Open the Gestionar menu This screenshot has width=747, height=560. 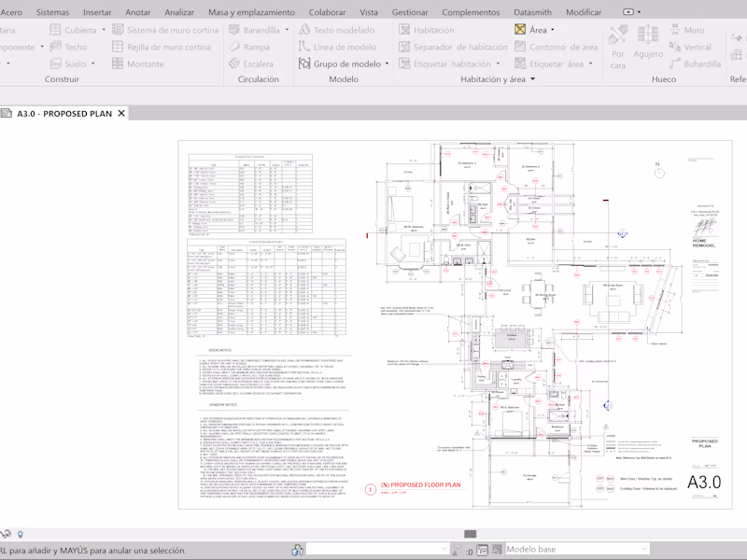[412, 12]
